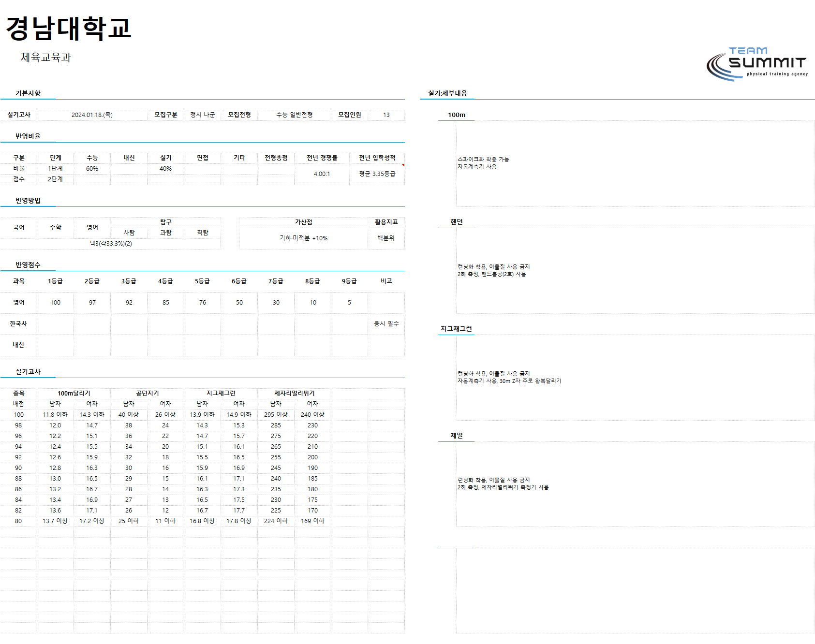Select the 4.00:1 competition rate cell
The width and height of the screenshot is (815, 644).
click(x=322, y=174)
